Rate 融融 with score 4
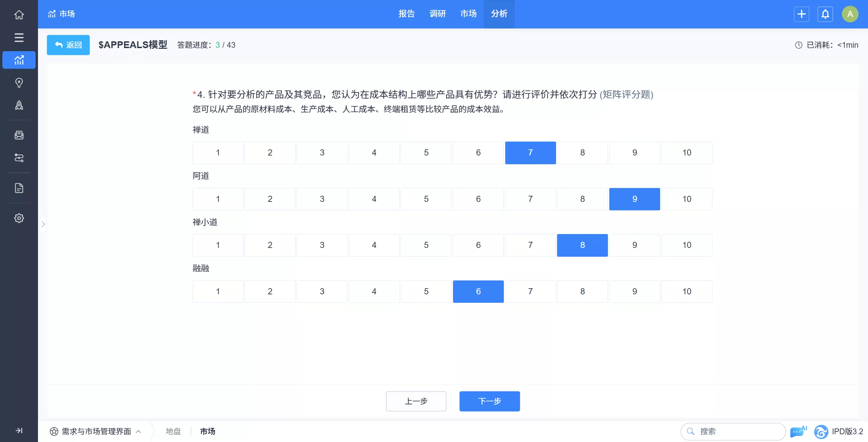 [x=374, y=292]
